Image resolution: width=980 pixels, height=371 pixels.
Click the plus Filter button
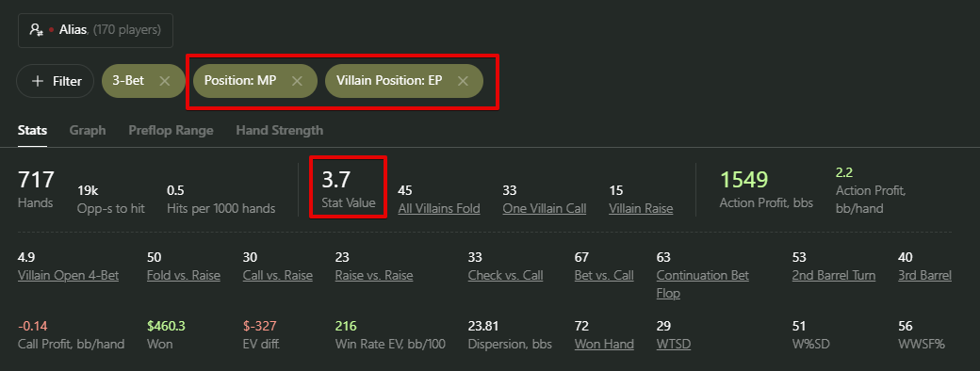pyautogui.click(x=55, y=81)
